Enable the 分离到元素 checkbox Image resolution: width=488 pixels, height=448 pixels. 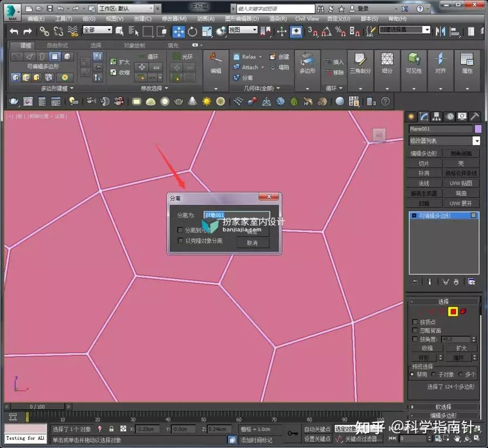(180, 231)
